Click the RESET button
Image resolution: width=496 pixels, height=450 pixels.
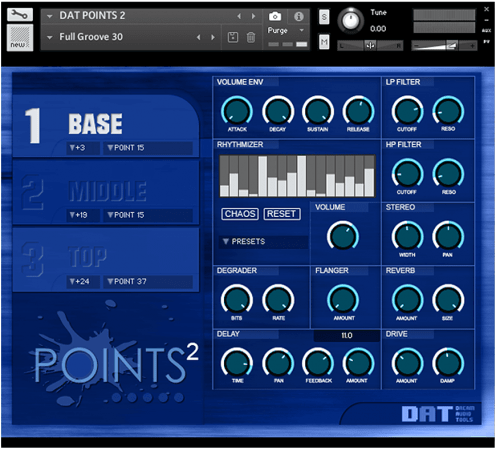pyautogui.click(x=282, y=214)
